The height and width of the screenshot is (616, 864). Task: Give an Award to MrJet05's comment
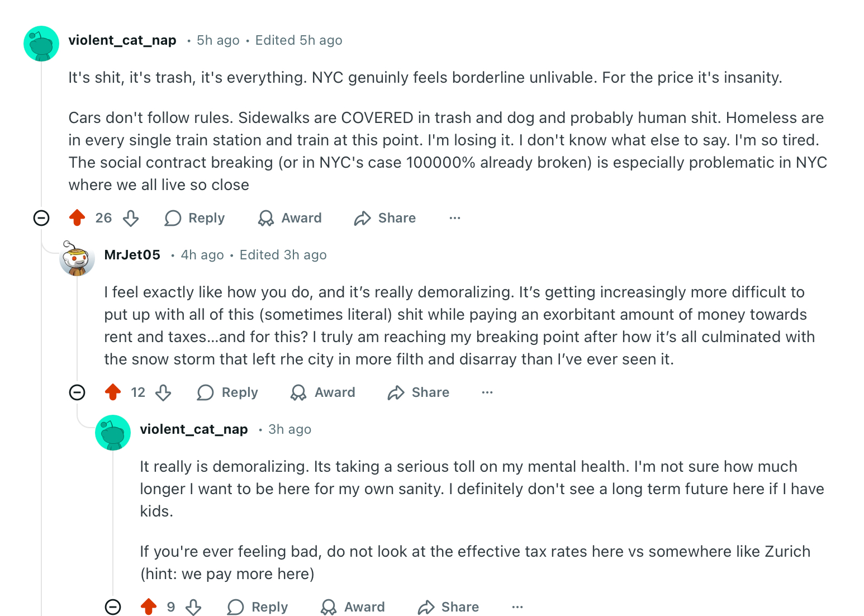(x=323, y=392)
